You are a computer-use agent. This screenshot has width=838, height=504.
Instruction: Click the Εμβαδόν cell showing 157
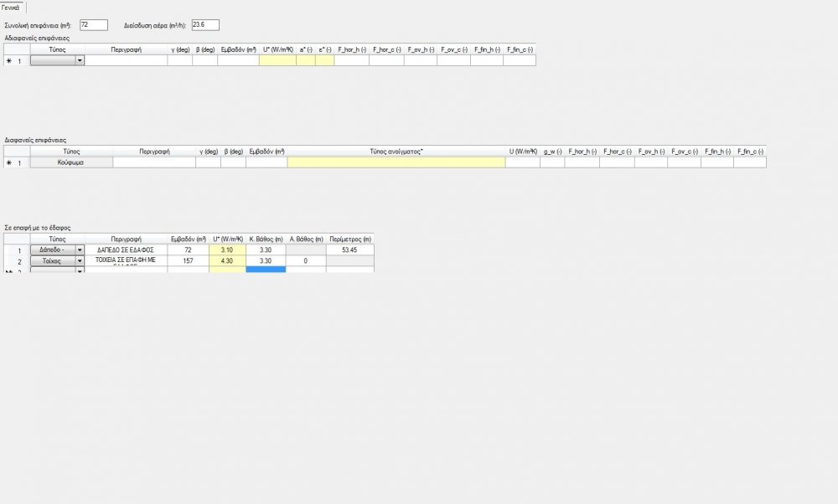pyautogui.click(x=188, y=261)
